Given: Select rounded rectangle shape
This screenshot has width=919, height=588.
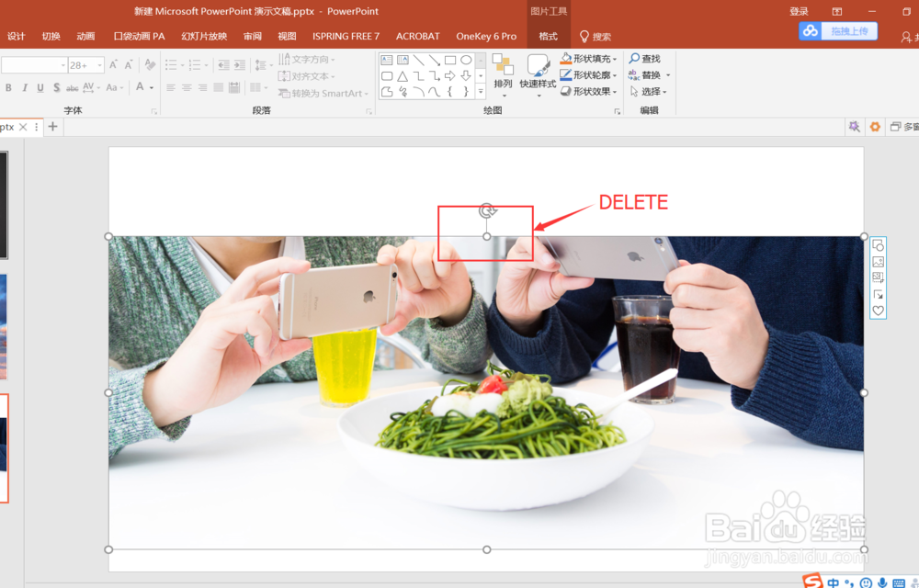Looking at the screenshot, I should (387, 75).
